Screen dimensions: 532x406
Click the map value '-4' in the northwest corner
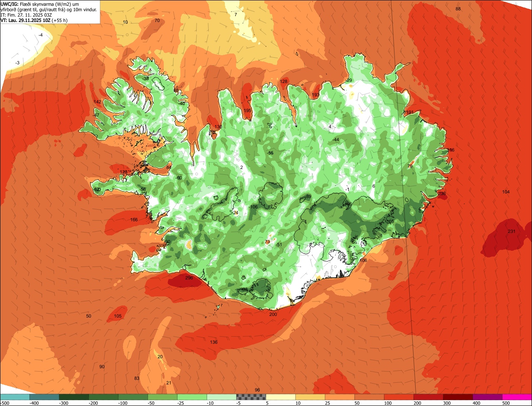coord(40,35)
